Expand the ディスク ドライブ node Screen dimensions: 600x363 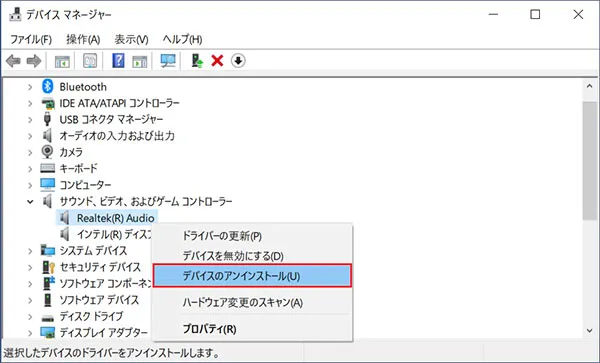point(30,317)
